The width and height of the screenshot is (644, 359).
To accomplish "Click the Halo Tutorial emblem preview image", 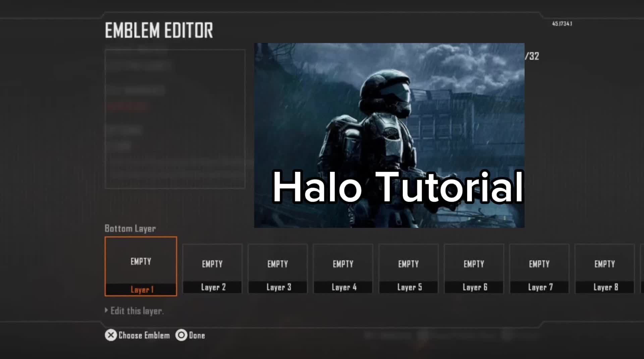I will click(389, 135).
